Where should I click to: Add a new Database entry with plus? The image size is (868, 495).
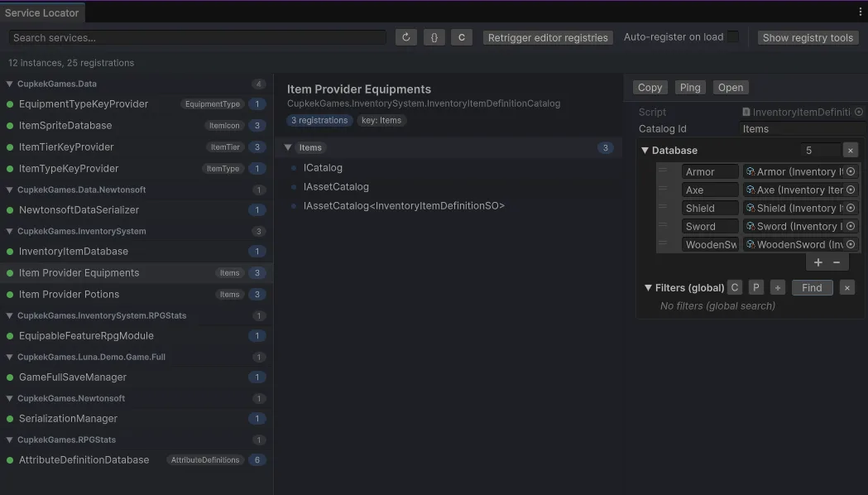click(x=818, y=262)
